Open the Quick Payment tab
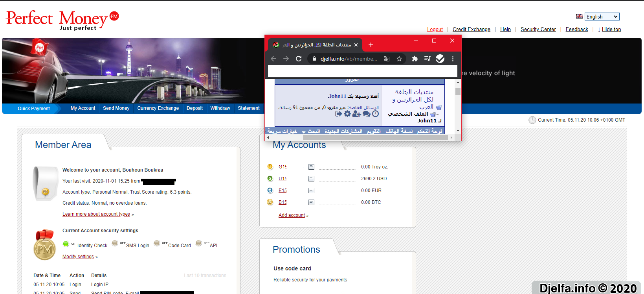 34,109
